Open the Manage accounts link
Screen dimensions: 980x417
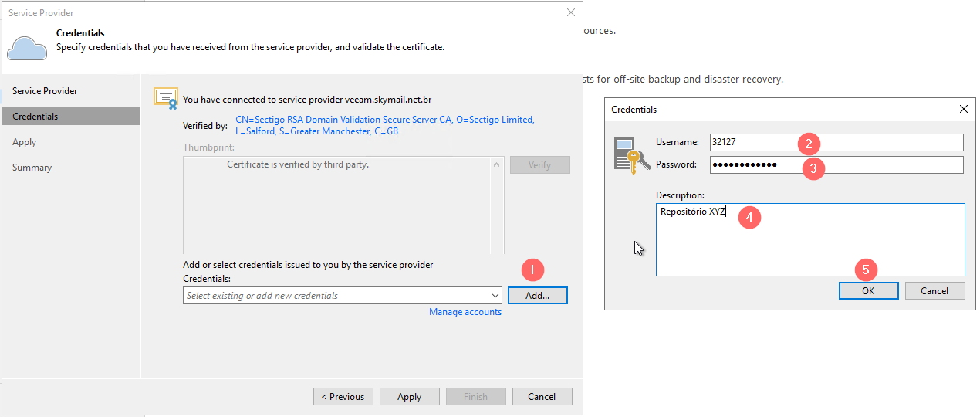click(465, 312)
